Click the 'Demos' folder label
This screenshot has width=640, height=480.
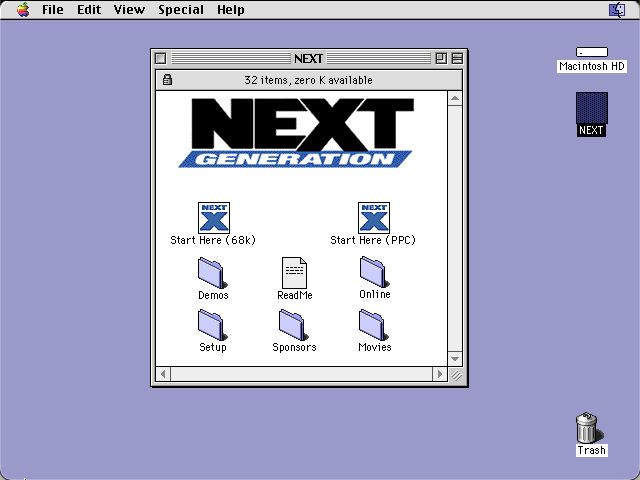[213, 295]
